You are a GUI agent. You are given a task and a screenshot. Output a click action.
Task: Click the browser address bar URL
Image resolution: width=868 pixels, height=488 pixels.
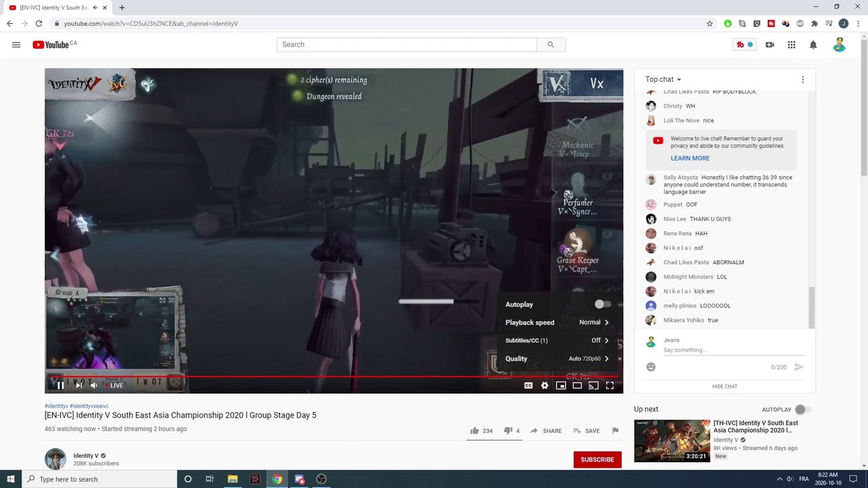click(151, 23)
